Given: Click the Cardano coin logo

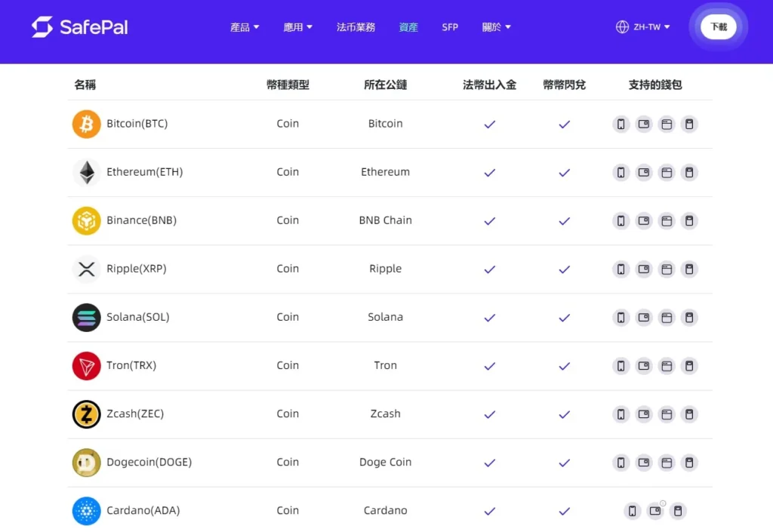Looking at the screenshot, I should coord(86,510).
